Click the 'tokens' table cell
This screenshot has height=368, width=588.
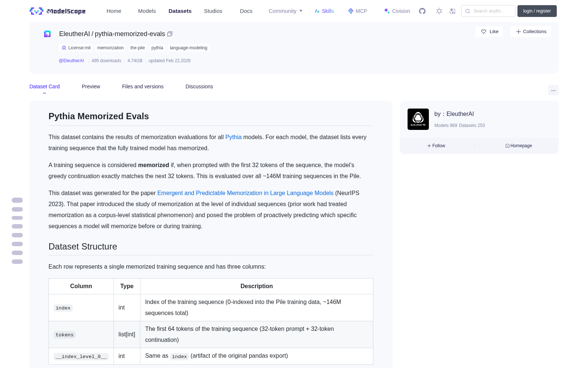click(81, 335)
